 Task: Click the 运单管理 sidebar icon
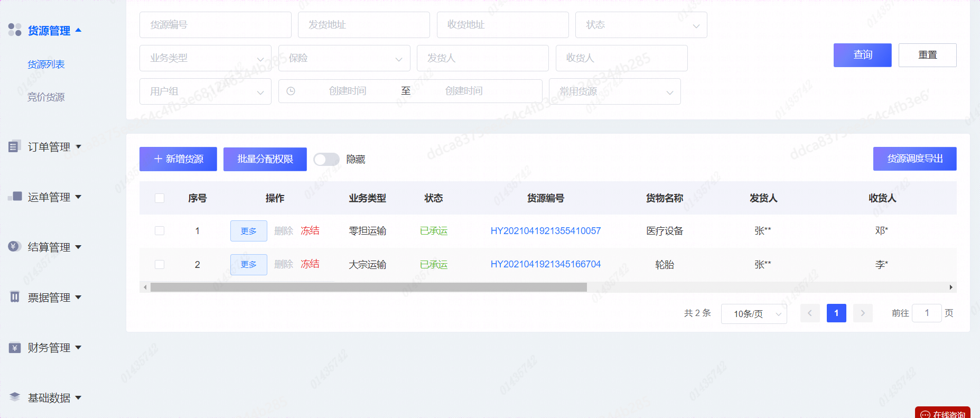point(15,197)
